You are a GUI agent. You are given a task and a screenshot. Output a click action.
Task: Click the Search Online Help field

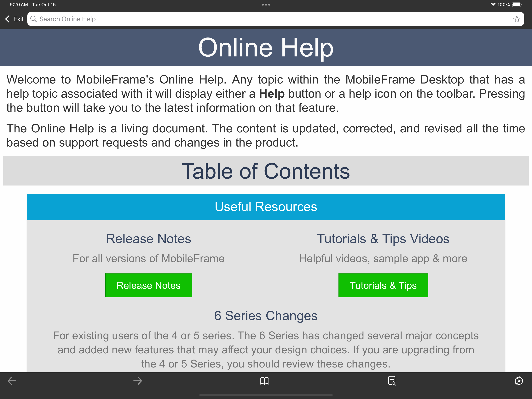point(276,19)
